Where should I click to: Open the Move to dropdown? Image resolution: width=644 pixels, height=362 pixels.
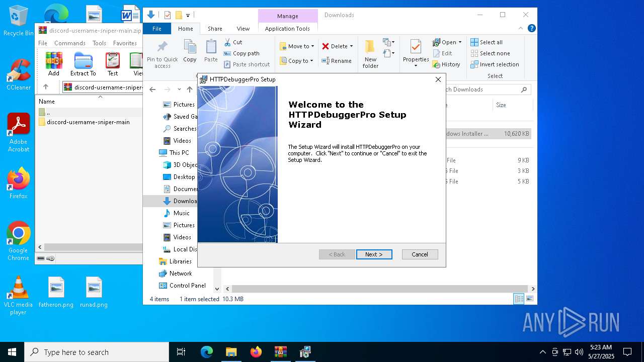(x=297, y=46)
